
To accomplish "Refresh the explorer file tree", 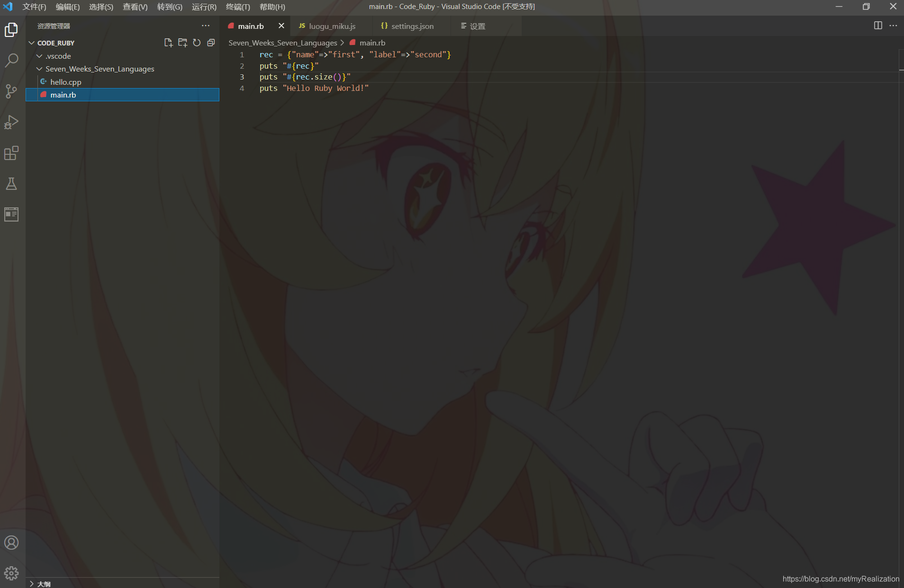I will coord(197,43).
